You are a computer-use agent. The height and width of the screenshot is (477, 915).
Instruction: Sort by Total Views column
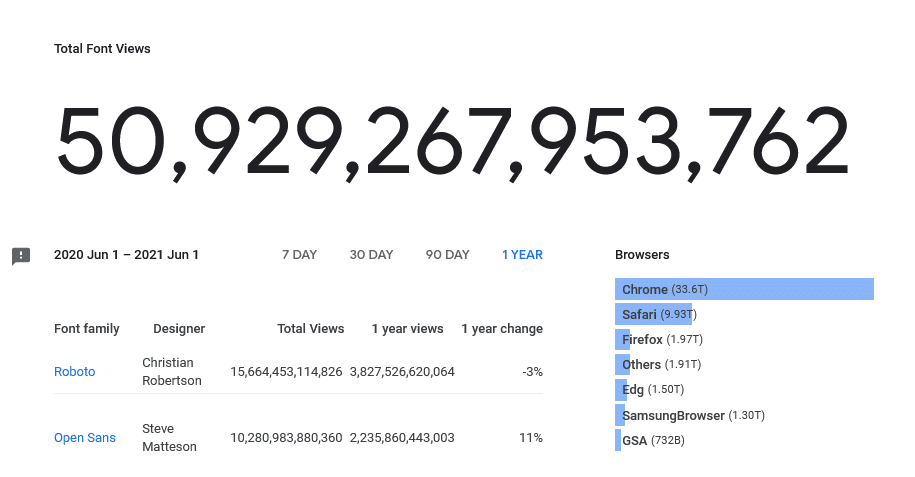click(x=310, y=329)
